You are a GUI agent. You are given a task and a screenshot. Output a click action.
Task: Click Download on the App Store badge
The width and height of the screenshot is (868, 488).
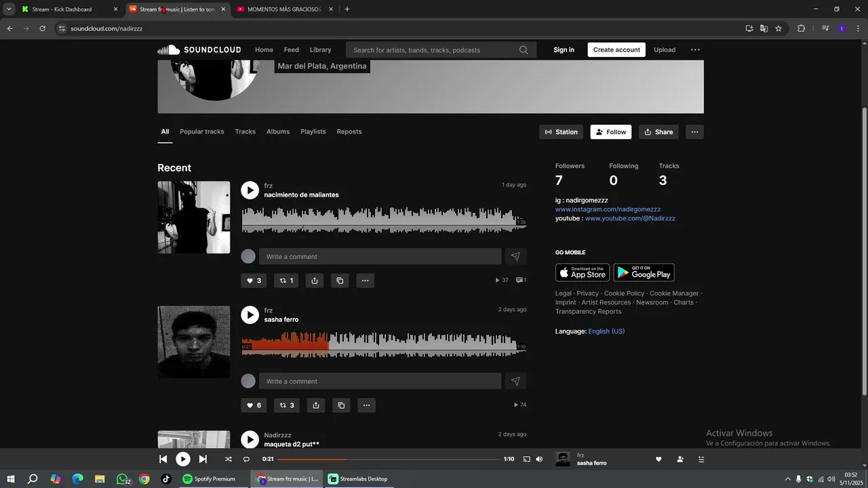pyautogui.click(x=583, y=272)
